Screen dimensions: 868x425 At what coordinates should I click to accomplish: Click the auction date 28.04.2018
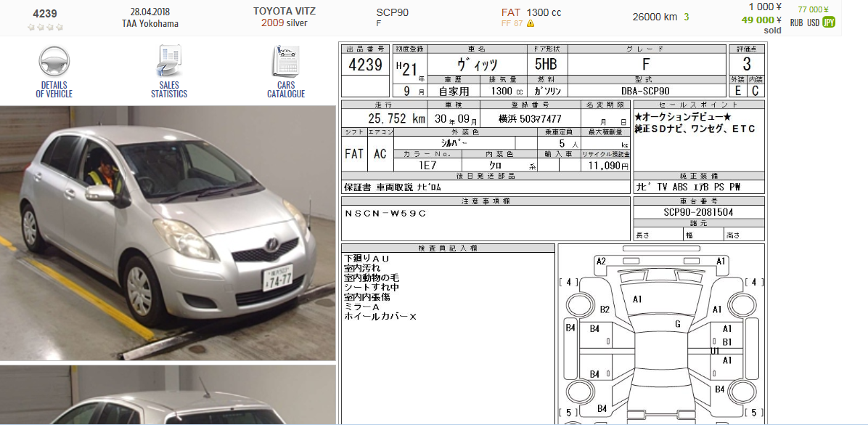point(150,12)
